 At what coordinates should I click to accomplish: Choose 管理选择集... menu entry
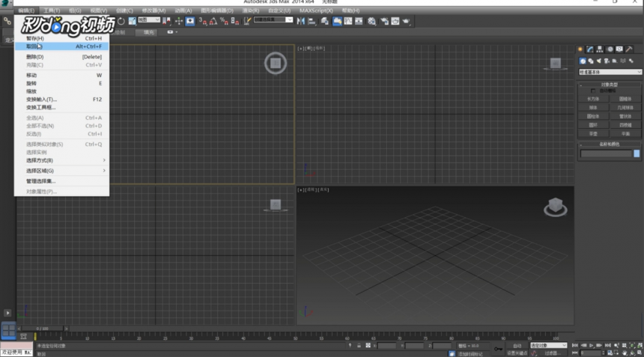coord(62,181)
